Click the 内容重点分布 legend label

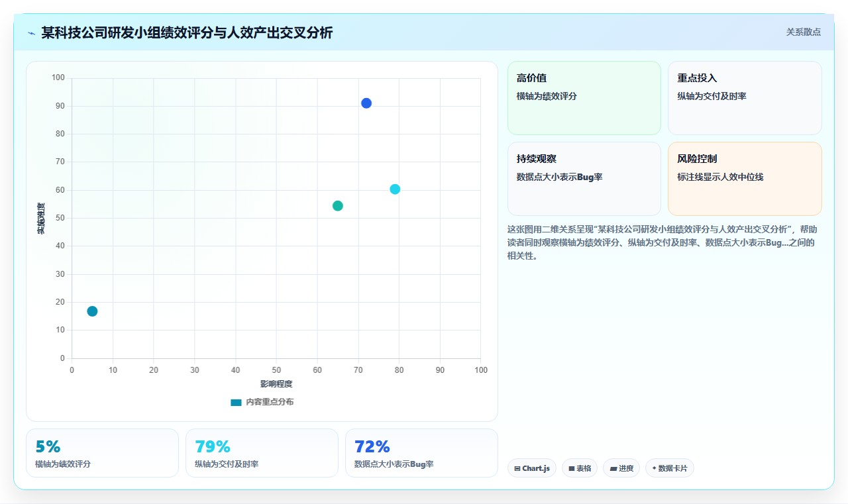click(x=270, y=402)
